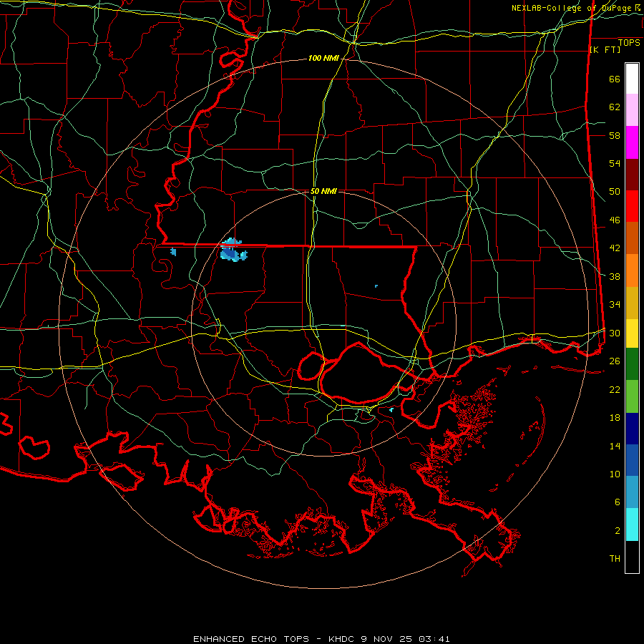Pick the light blue legend swatch

(632, 492)
